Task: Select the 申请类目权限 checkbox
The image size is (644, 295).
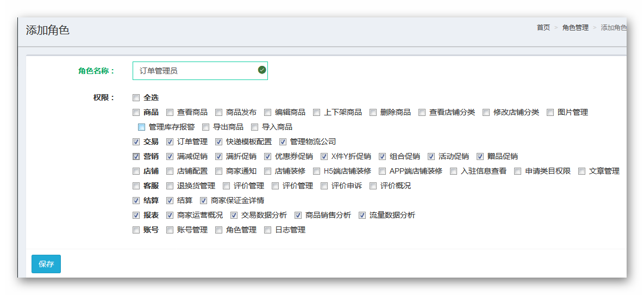Action: pyautogui.click(x=517, y=171)
